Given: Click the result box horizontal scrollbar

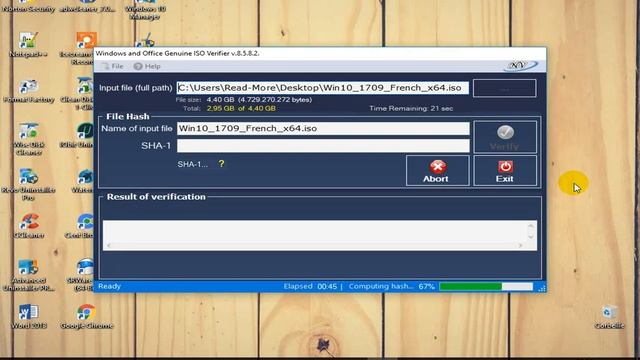Looking at the screenshot, I should click(x=314, y=245).
